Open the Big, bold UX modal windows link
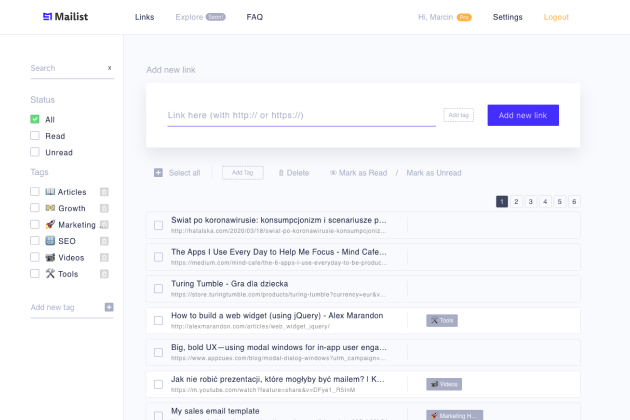The image size is (630, 420). (x=279, y=347)
